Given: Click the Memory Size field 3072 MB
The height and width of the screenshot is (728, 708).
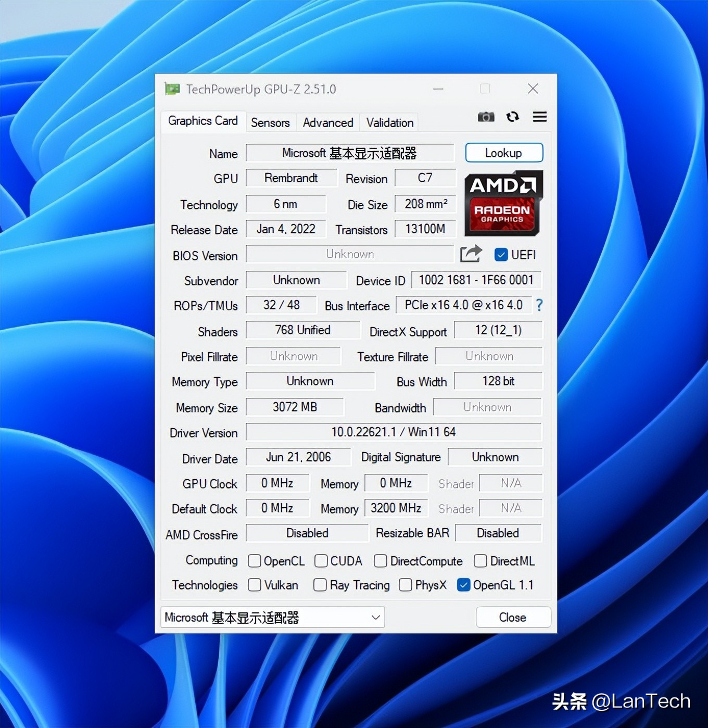Looking at the screenshot, I should click(295, 407).
